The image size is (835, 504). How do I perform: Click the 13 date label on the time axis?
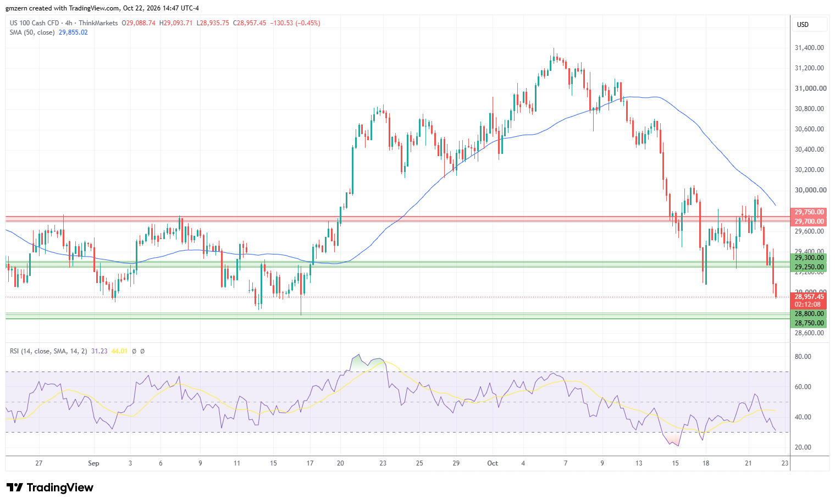(639, 463)
